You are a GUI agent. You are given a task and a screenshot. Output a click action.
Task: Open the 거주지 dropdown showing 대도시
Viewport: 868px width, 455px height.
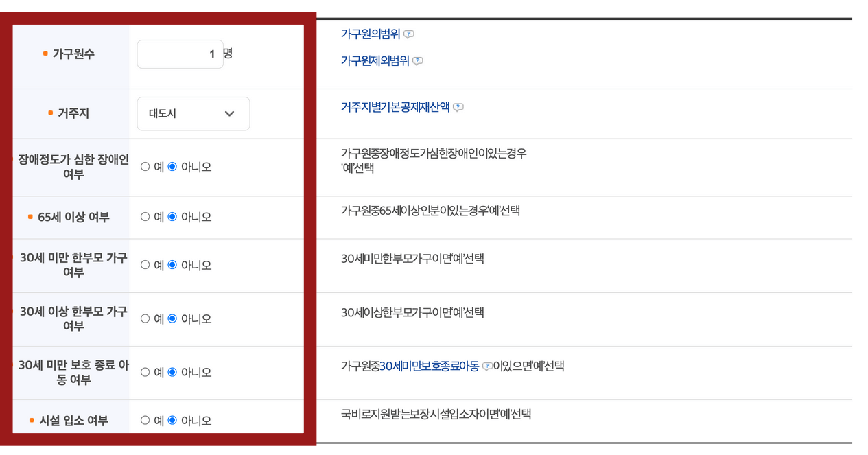(x=193, y=114)
